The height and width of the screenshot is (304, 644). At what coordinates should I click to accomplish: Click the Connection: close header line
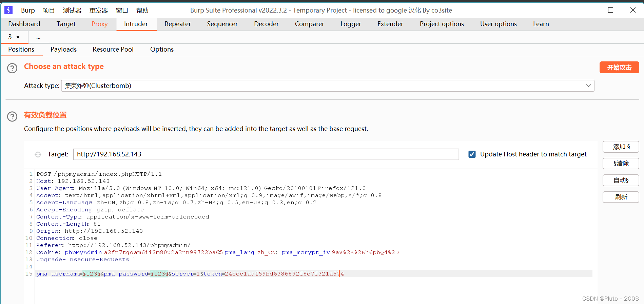coord(66,238)
